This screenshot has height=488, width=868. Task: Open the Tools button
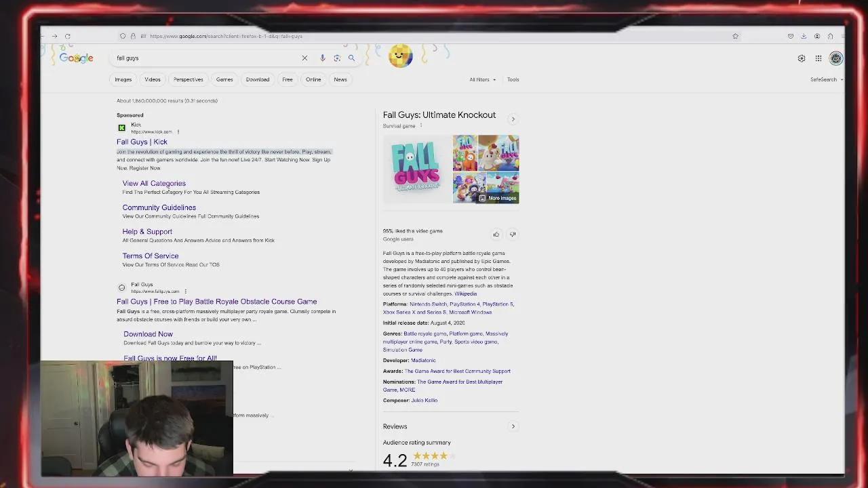pos(513,79)
